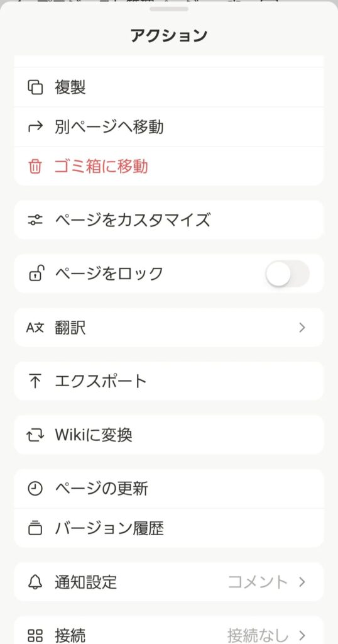
Task: Tap the connections grid icon
Action: coord(35,635)
